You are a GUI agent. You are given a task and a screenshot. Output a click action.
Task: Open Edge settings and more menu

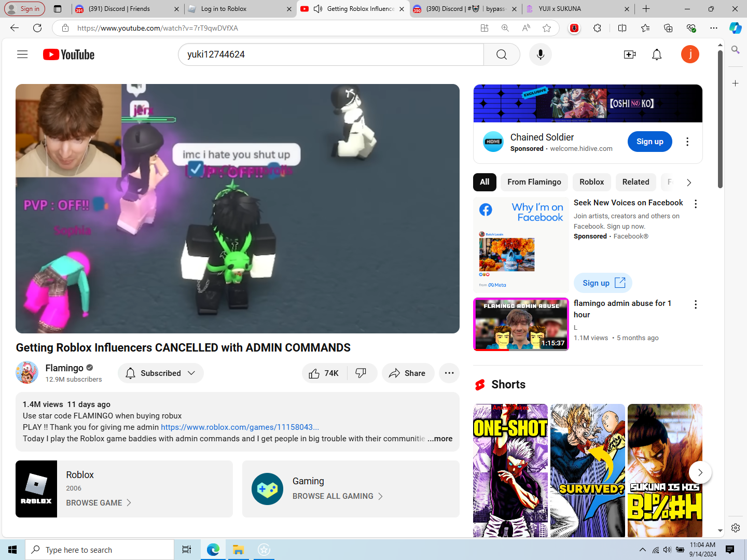click(x=714, y=28)
